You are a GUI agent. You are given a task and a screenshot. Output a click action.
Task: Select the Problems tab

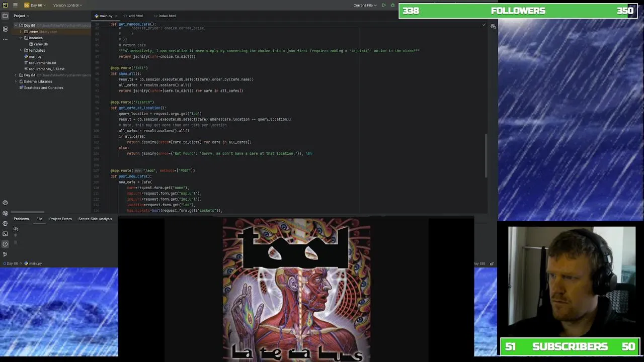(x=21, y=219)
